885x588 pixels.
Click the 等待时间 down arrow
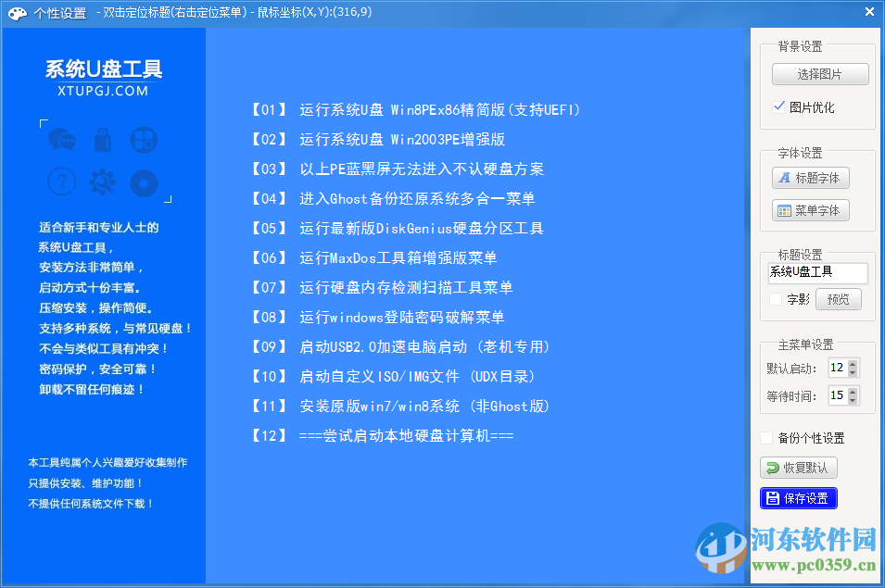[853, 400]
